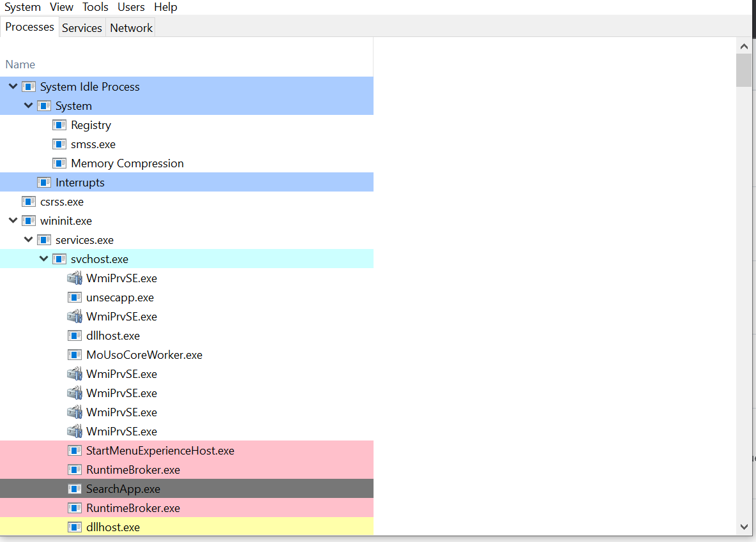
Task: Switch to the Services tab
Action: (82, 27)
